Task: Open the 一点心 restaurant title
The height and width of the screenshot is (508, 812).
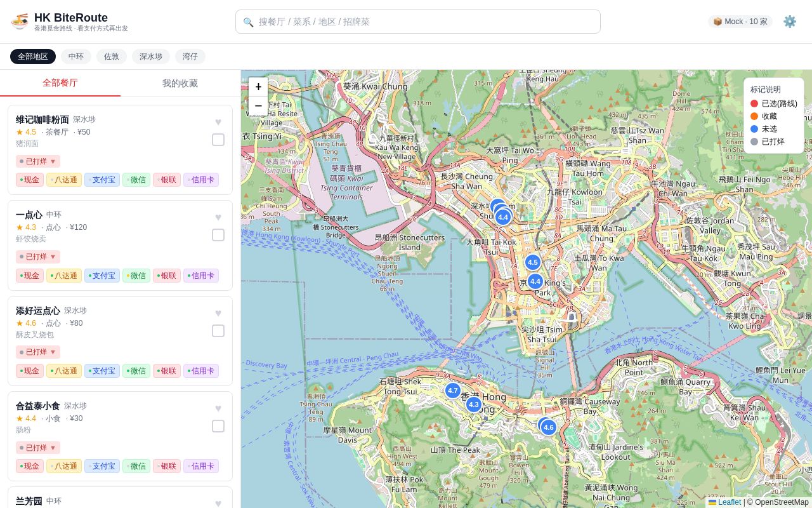Action: (x=29, y=215)
